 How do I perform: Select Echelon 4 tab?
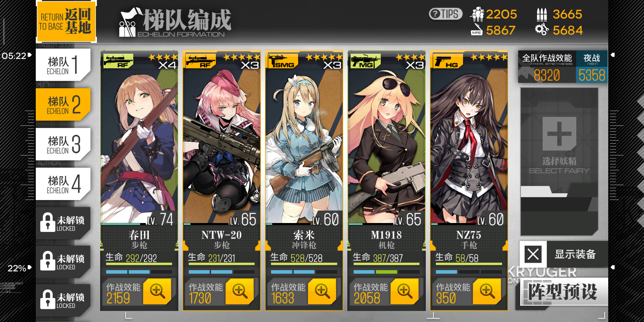[63, 184]
